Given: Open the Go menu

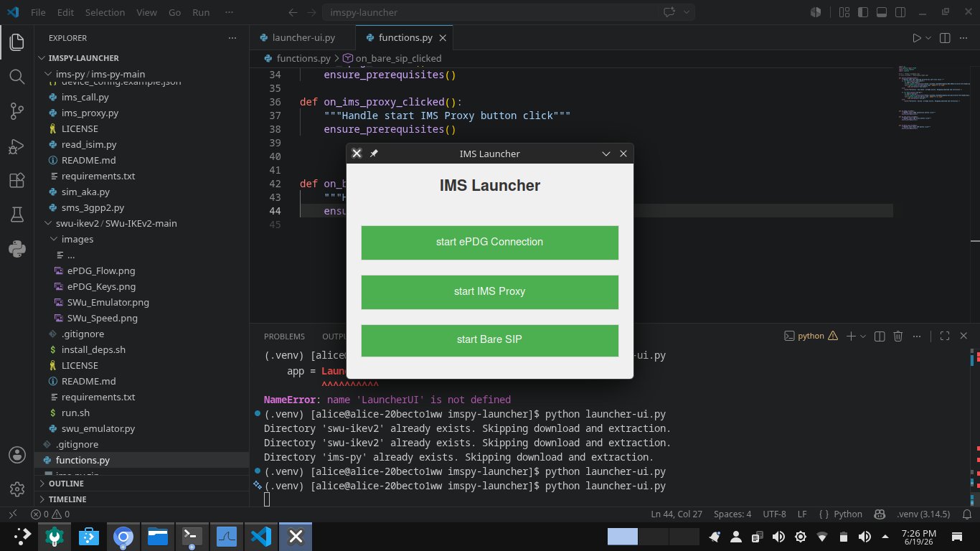Looking at the screenshot, I should pos(174,12).
